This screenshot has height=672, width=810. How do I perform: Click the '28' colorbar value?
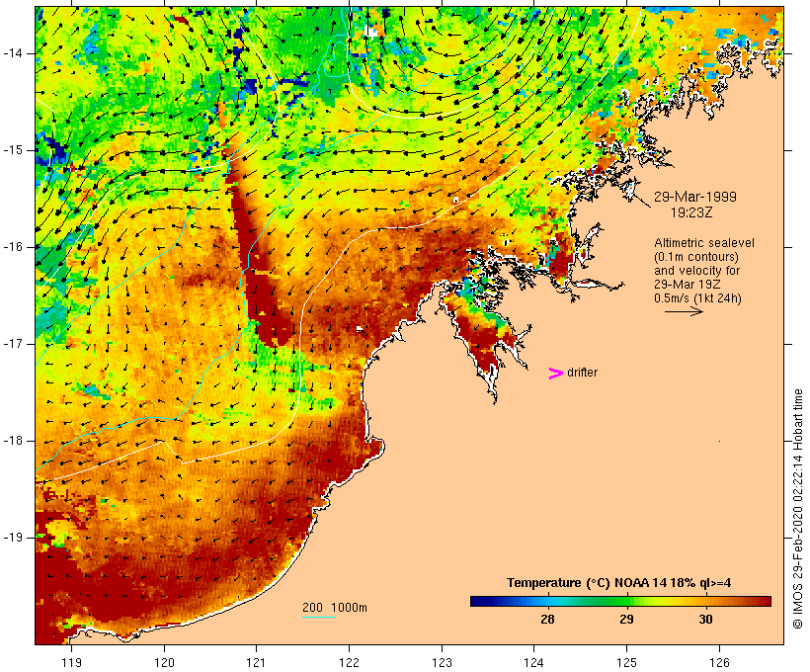547,619
